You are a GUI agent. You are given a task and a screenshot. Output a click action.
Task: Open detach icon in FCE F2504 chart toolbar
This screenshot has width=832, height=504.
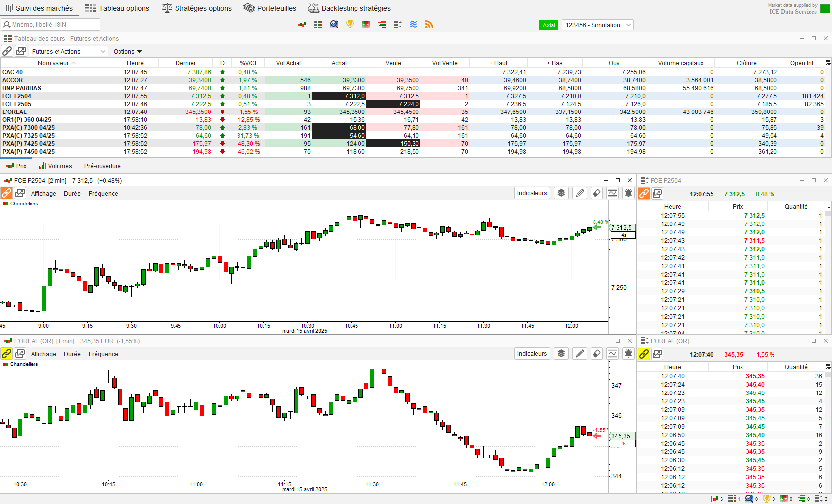pos(20,193)
